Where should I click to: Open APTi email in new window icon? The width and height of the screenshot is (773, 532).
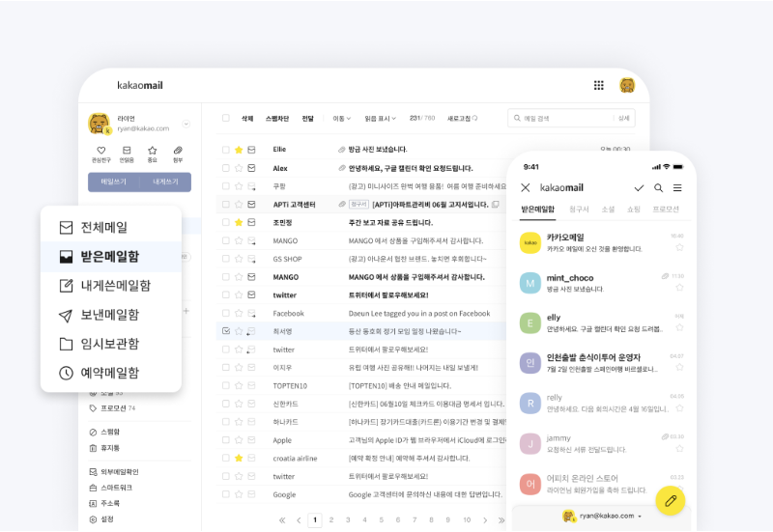(x=496, y=204)
